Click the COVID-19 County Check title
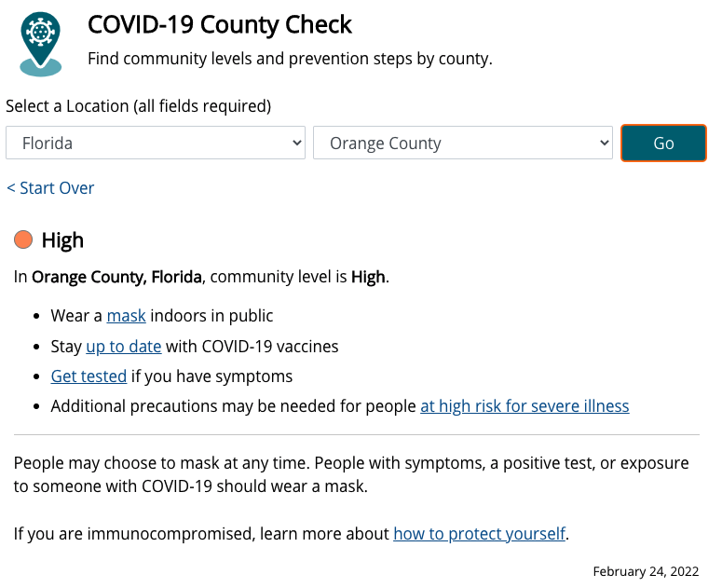 click(x=220, y=24)
